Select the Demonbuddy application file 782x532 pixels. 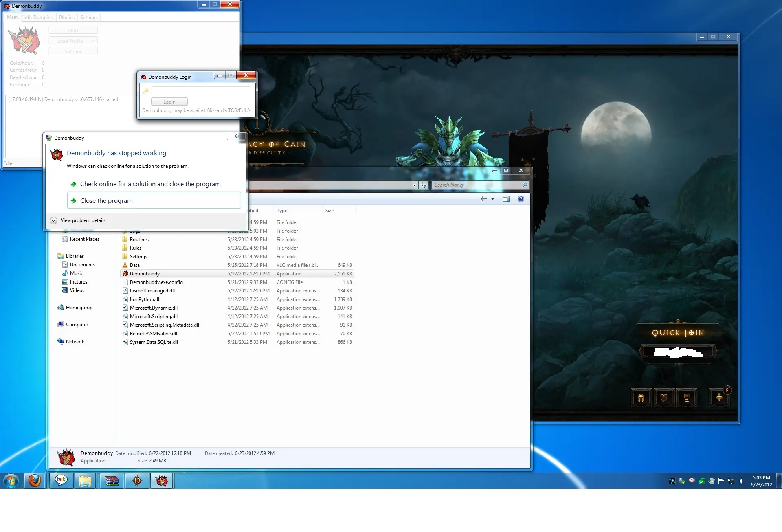pyautogui.click(x=237, y=274)
